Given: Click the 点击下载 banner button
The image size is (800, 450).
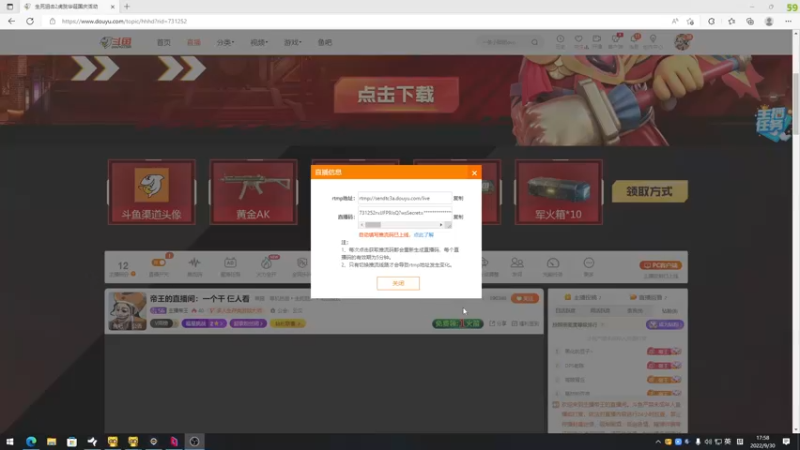Looking at the screenshot, I should (396, 95).
